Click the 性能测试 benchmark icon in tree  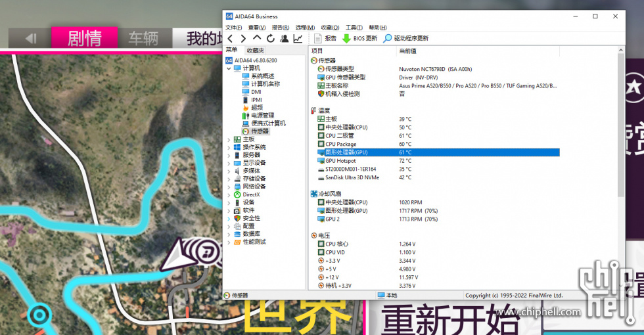click(x=237, y=242)
